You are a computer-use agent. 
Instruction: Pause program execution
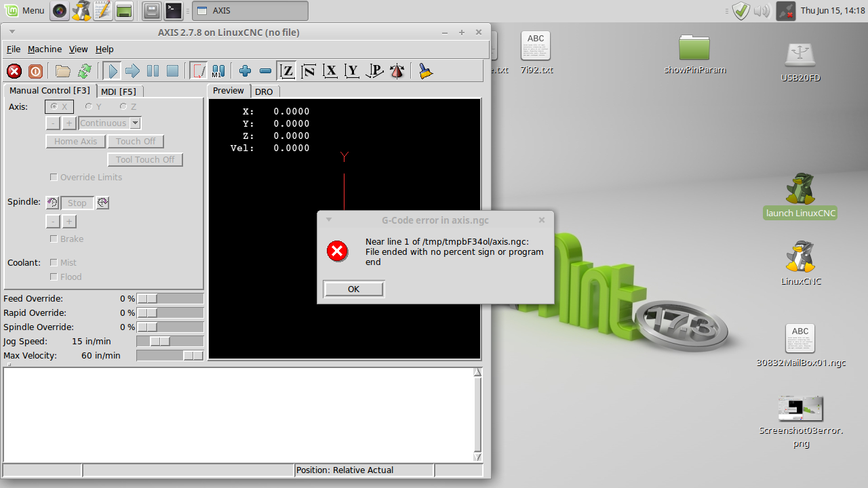pyautogui.click(x=153, y=70)
